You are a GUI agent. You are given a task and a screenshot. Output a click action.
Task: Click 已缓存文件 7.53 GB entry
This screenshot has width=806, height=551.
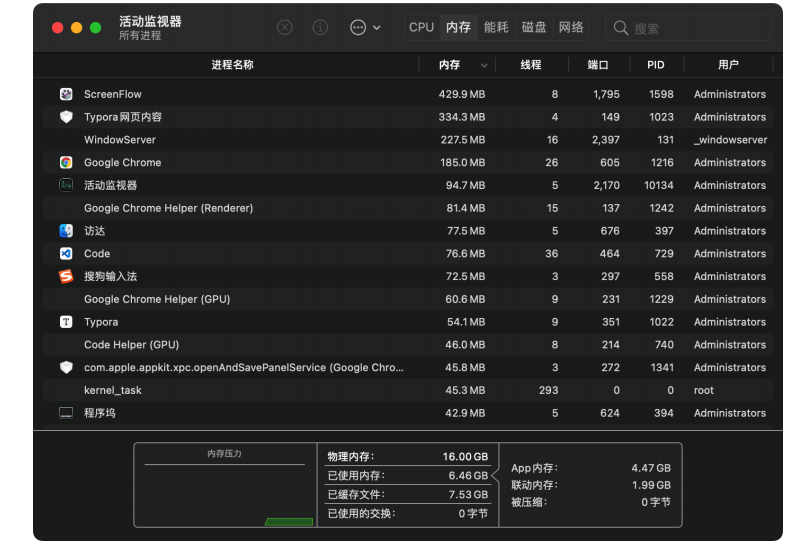pyautogui.click(x=408, y=494)
